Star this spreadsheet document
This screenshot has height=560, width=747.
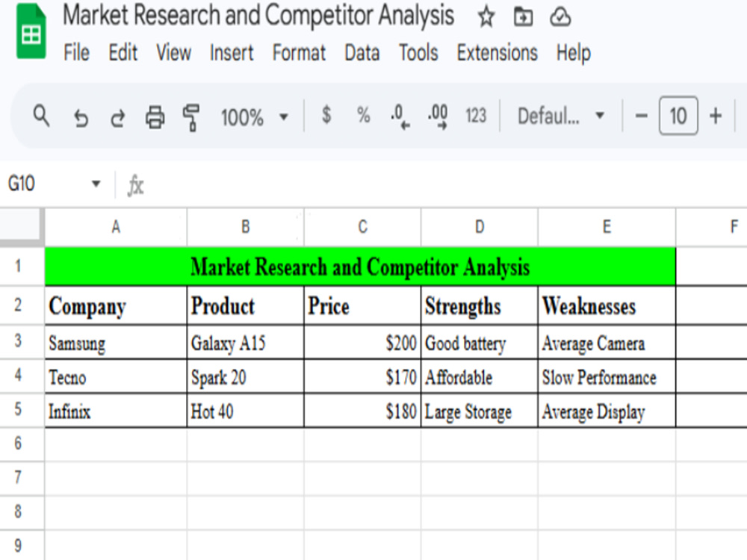tap(486, 18)
